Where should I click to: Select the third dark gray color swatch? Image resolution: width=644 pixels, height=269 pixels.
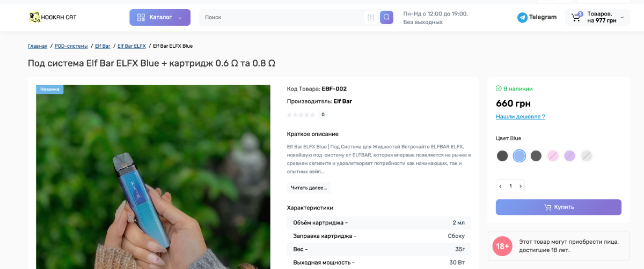point(536,156)
